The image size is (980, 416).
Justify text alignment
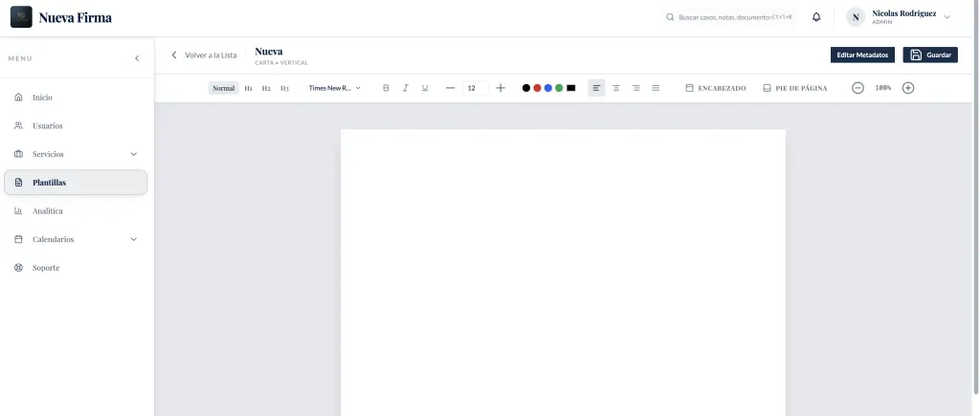(656, 88)
